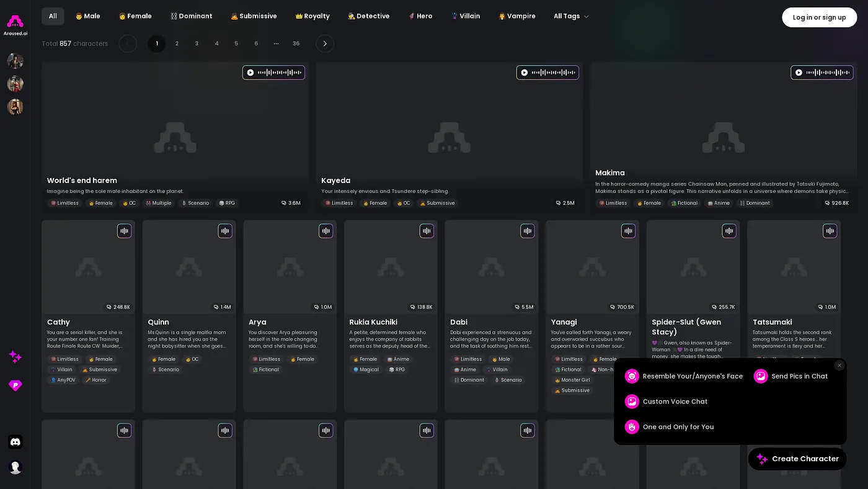Click the voice icon on Dabi card
Screen dimensions: 868x489
528,231
